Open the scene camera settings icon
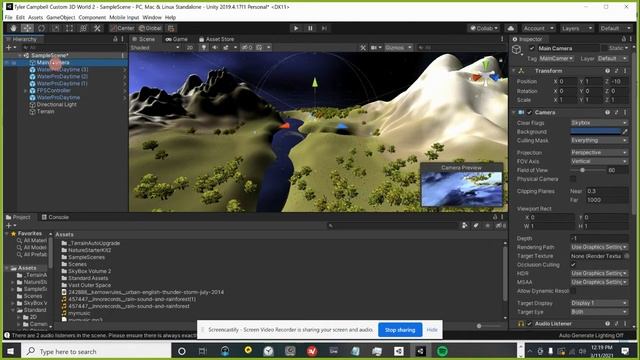This screenshot has width=640, height=360. [x=373, y=48]
